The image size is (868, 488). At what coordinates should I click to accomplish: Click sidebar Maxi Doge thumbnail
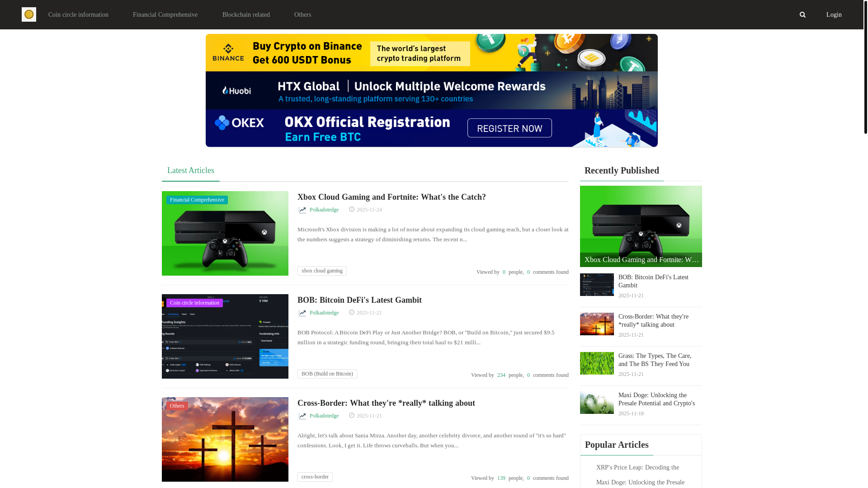click(597, 403)
